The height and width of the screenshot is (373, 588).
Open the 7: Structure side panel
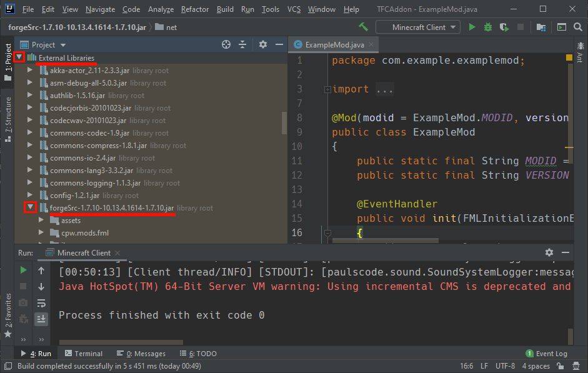(x=8, y=119)
